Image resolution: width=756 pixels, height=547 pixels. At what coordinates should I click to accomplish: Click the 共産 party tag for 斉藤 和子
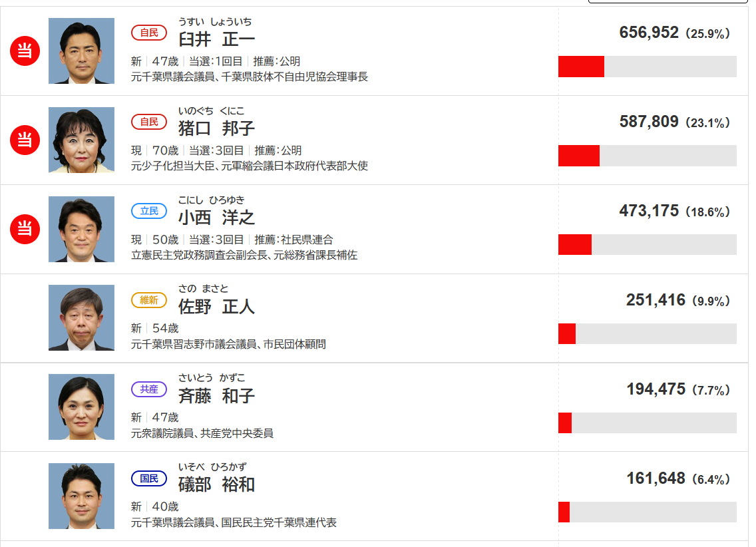pyautogui.click(x=149, y=389)
